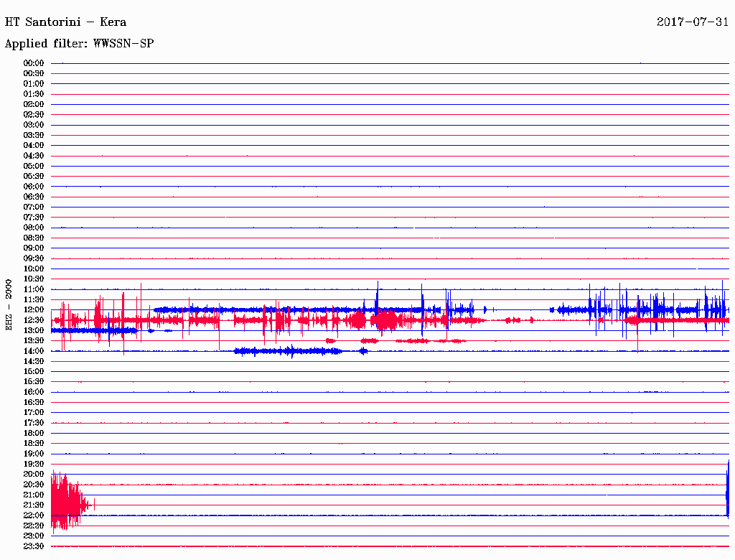Click the 22:00 time label

34,515
